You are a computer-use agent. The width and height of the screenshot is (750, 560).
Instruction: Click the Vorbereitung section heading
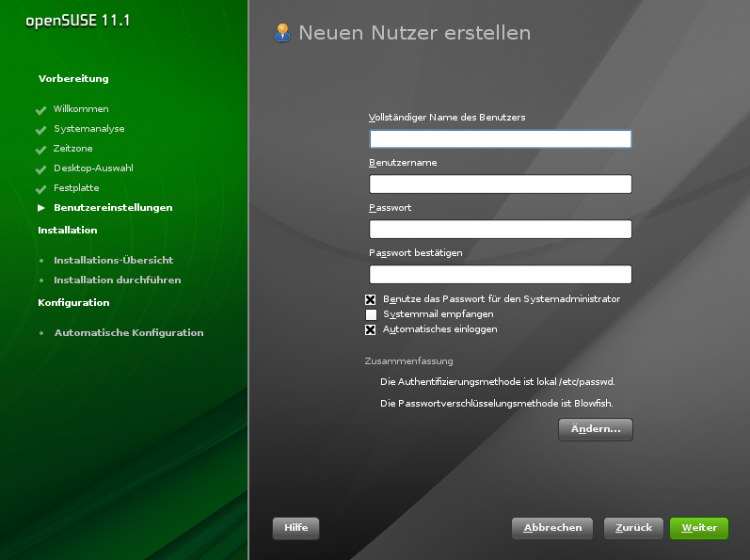73,79
